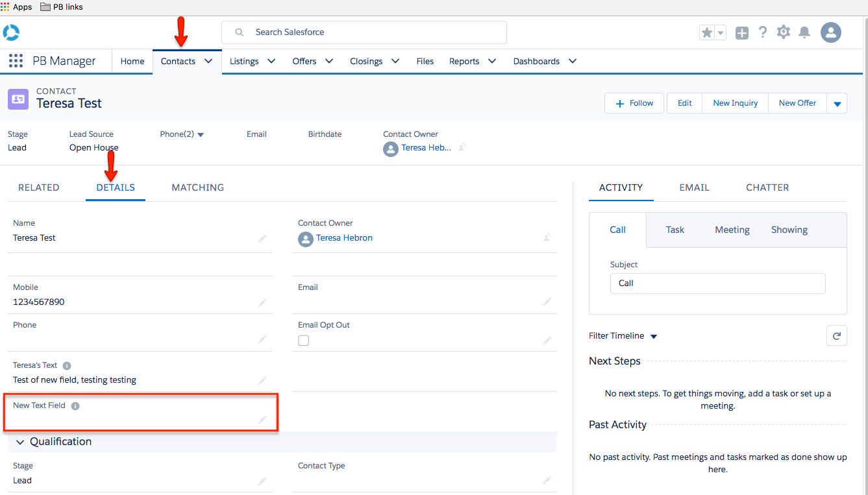868x495 pixels.
Task: Open Teresa Hebron's owner link
Action: tap(344, 238)
